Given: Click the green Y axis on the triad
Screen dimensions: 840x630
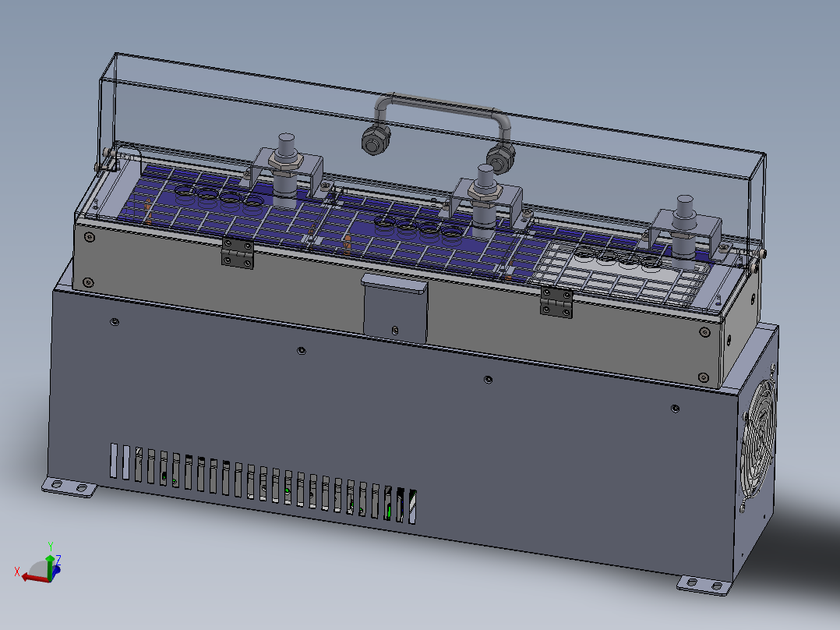Looking at the screenshot, I should tap(50, 568).
